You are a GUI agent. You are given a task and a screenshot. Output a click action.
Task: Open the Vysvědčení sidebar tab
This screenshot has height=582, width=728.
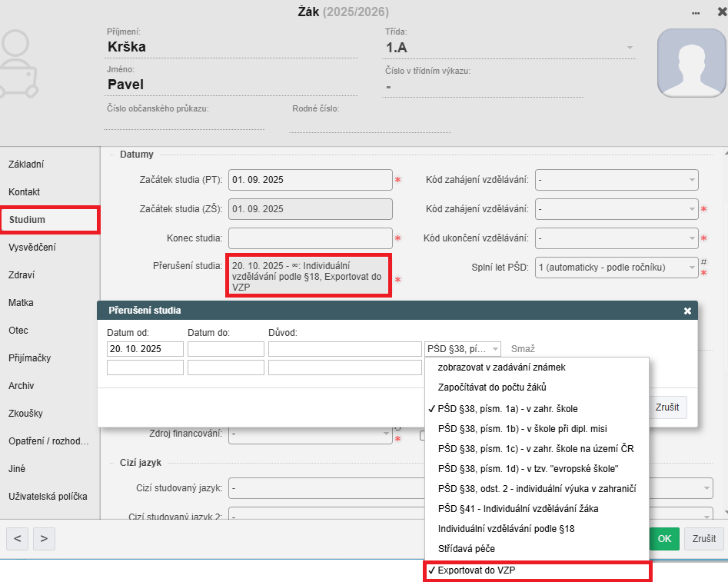coord(32,248)
